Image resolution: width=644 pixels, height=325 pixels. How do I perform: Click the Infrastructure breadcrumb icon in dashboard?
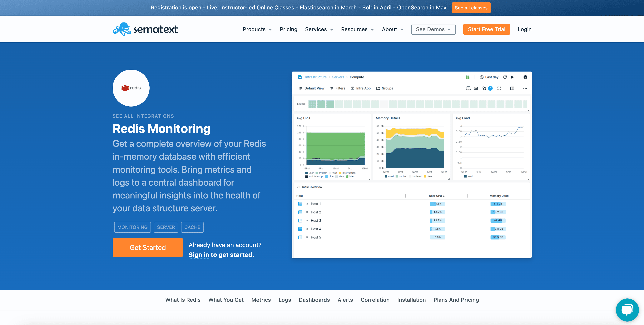[300, 77]
